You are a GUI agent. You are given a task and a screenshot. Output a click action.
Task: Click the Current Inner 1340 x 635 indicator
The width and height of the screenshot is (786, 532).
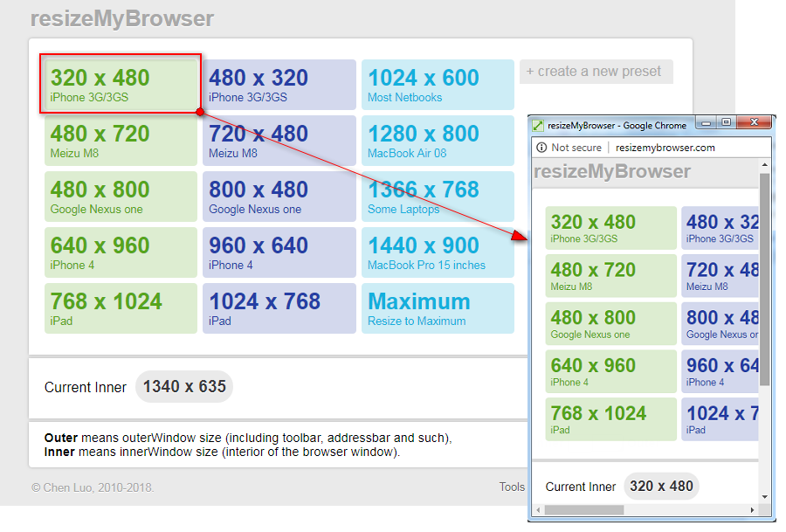click(x=183, y=386)
